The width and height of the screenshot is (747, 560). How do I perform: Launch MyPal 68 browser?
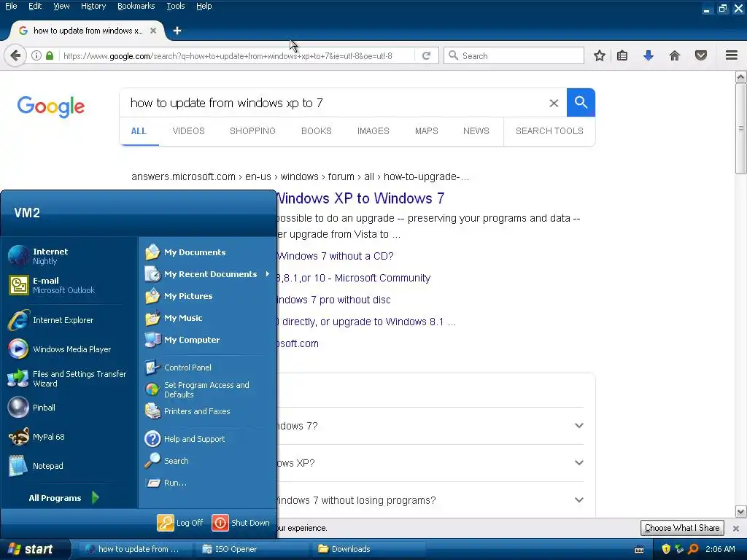[x=36, y=437]
